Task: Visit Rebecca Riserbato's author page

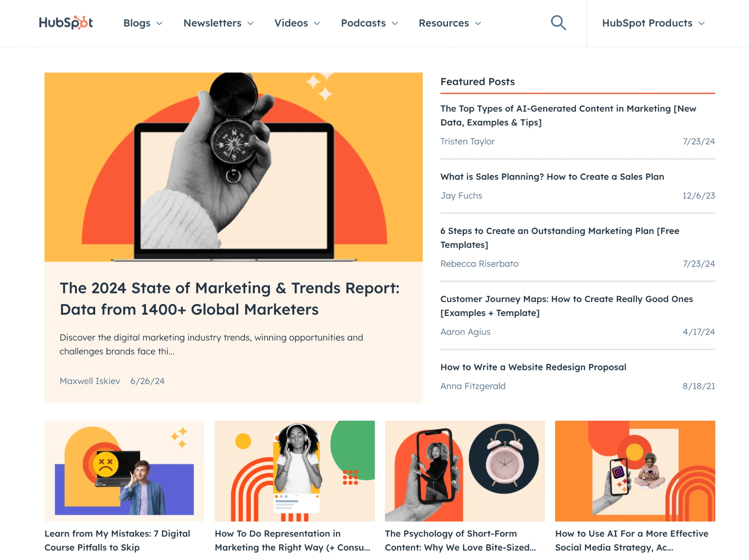Action: click(479, 264)
